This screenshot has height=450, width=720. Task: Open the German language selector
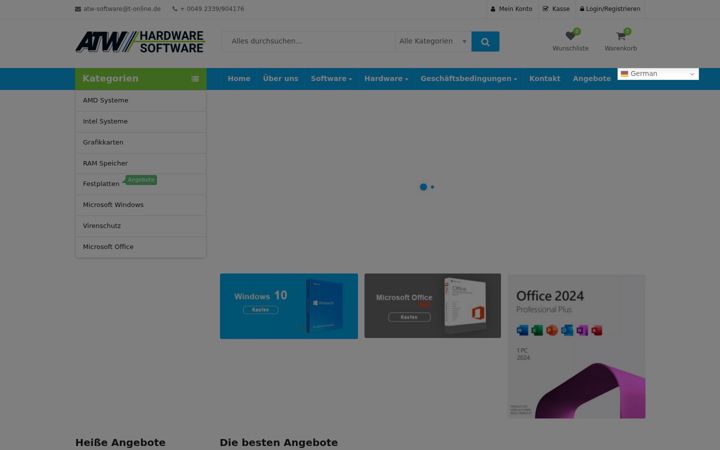(658, 73)
